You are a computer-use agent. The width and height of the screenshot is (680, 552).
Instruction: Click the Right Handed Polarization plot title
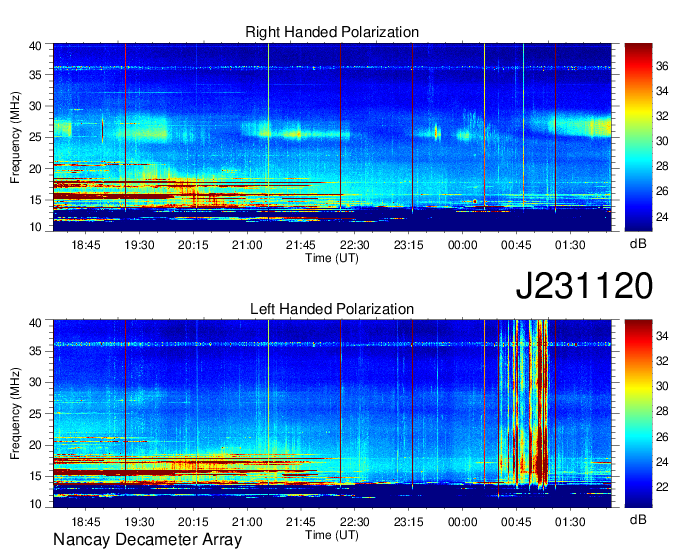click(332, 32)
